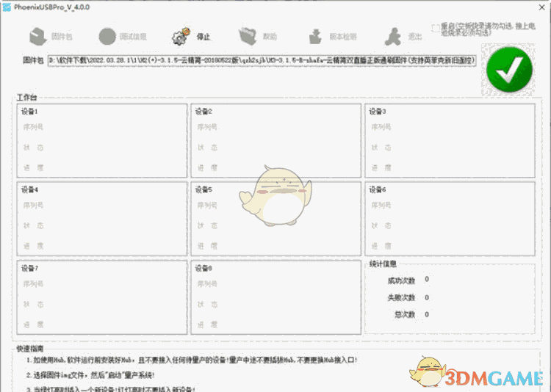This screenshot has width=551, height=392.
Task: Select the 设备4 device panel label
Action: (29, 189)
